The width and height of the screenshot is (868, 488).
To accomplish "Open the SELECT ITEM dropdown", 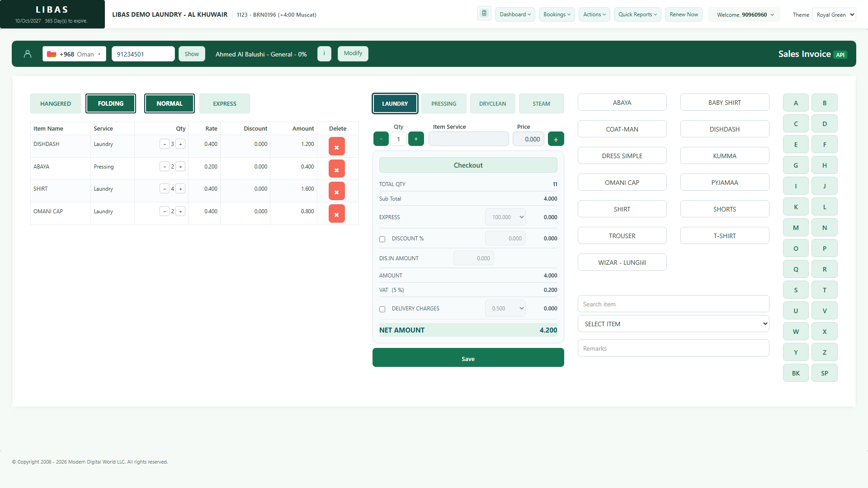I will (x=673, y=324).
